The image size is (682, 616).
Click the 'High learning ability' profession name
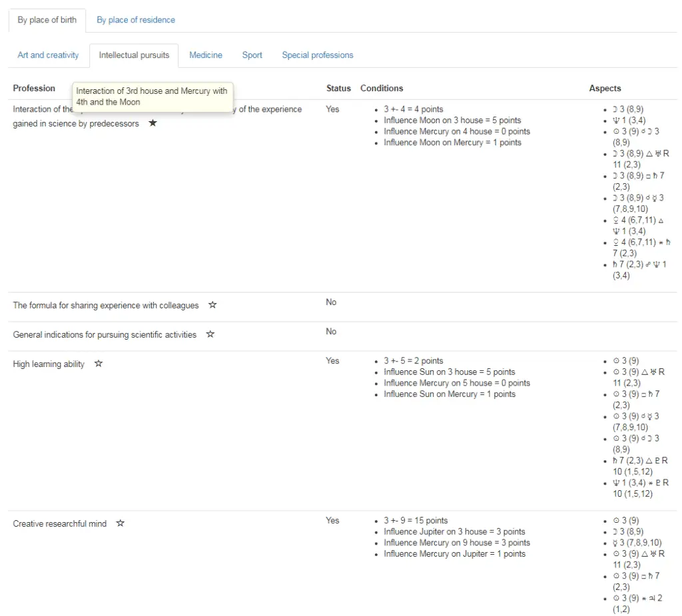pos(49,364)
